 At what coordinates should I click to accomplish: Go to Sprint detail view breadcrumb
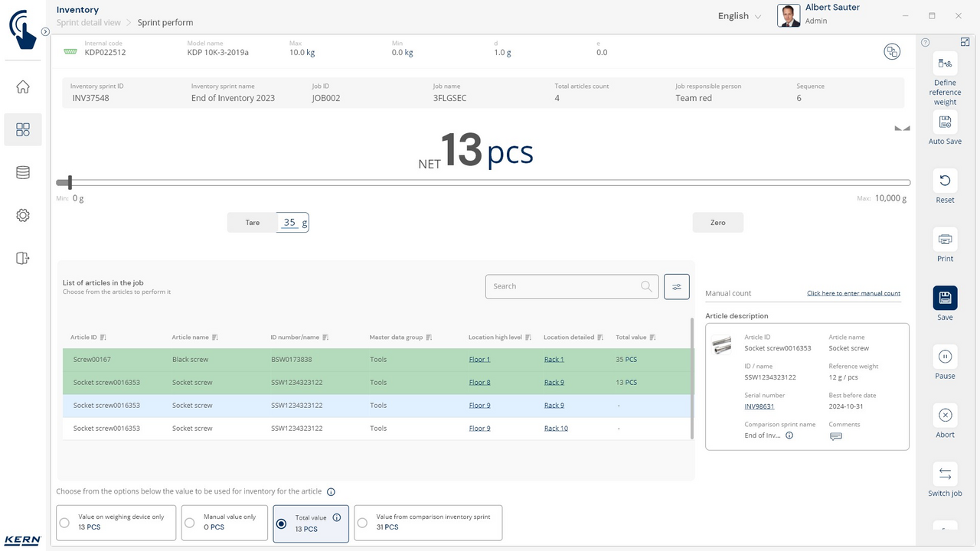[x=89, y=23]
